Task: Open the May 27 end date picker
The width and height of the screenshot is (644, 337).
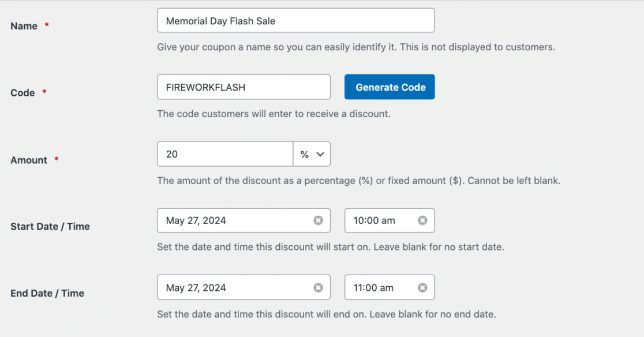Action: coord(231,287)
